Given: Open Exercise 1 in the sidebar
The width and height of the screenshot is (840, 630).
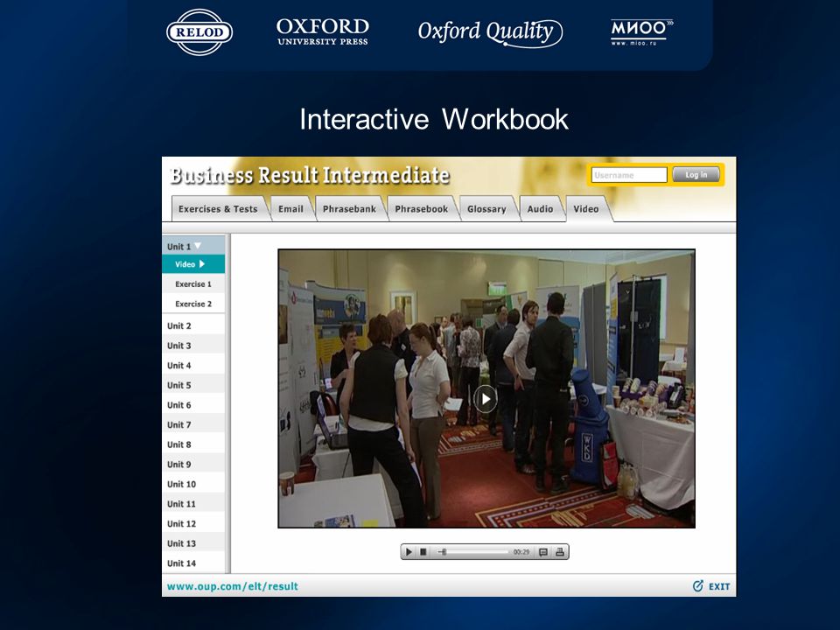Looking at the screenshot, I should (x=193, y=283).
